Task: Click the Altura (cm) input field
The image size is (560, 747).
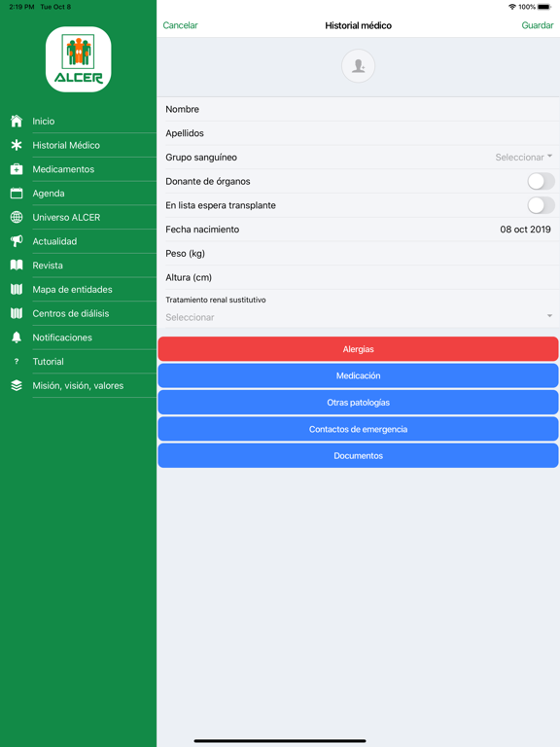Action: pos(358,277)
